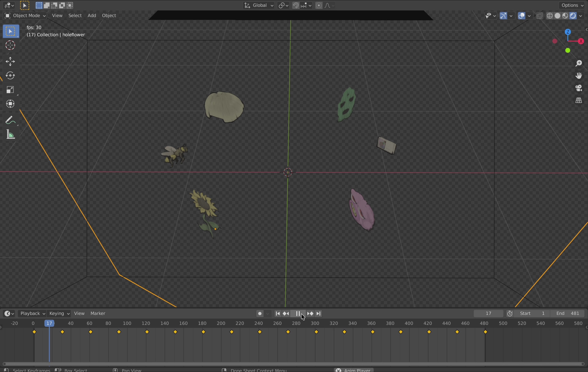Open the Object Mode dropdown
588x372 pixels.
pos(25,16)
